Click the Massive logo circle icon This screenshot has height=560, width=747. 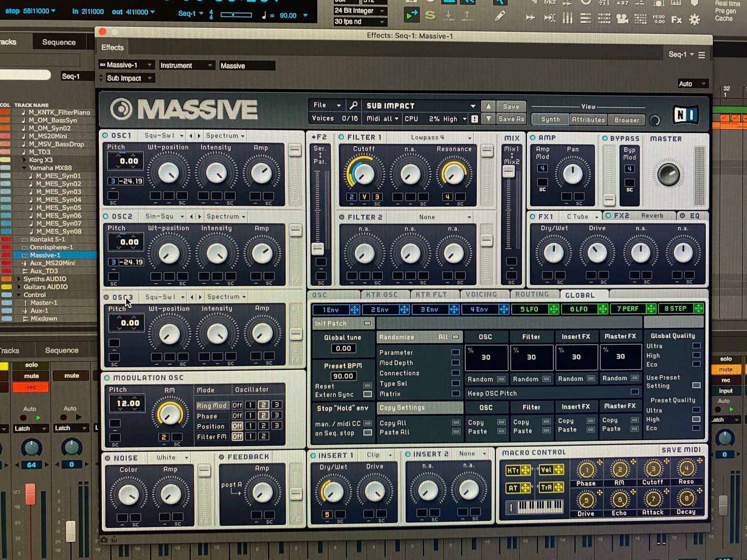(121, 109)
